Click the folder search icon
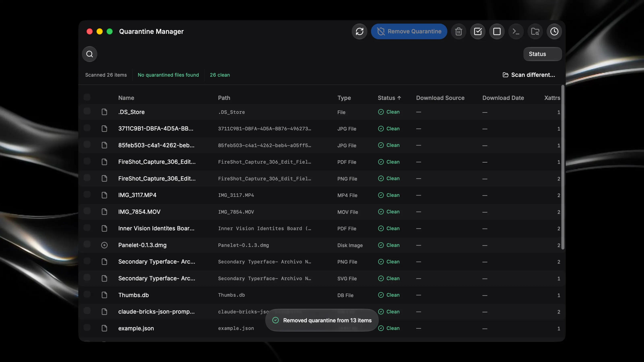 point(535,32)
